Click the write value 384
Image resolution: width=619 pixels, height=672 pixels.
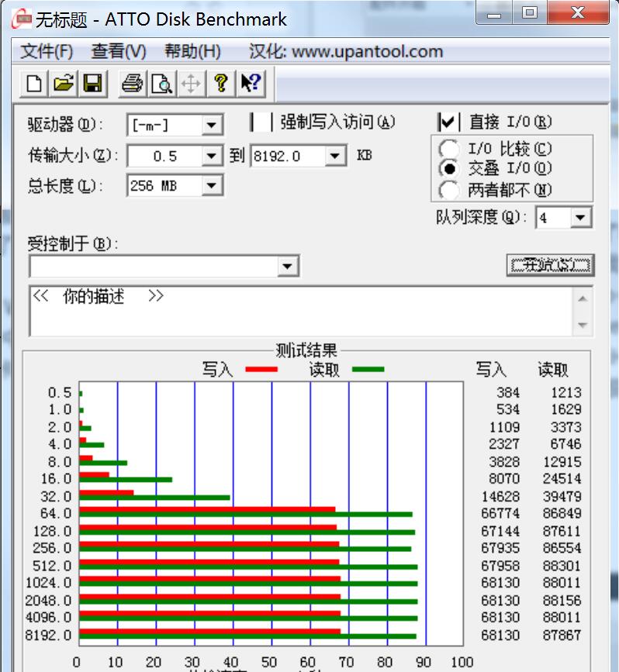508,392
